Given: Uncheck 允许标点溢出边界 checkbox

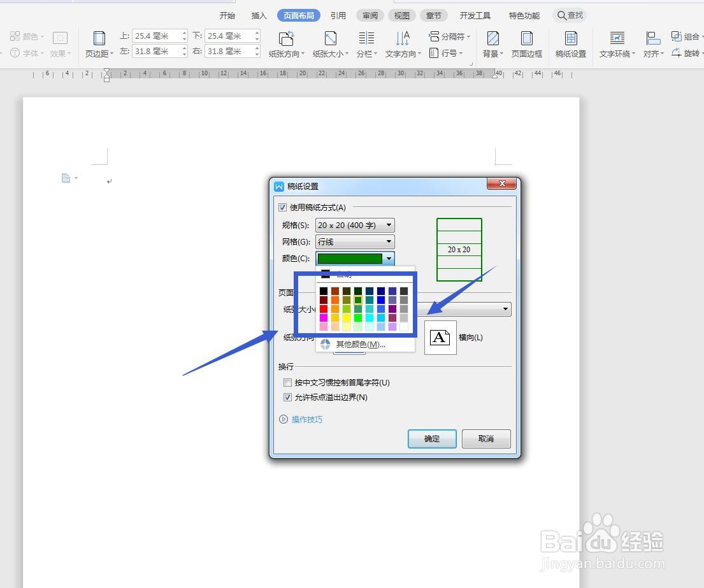Looking at the screenshot, I should 288,398.
